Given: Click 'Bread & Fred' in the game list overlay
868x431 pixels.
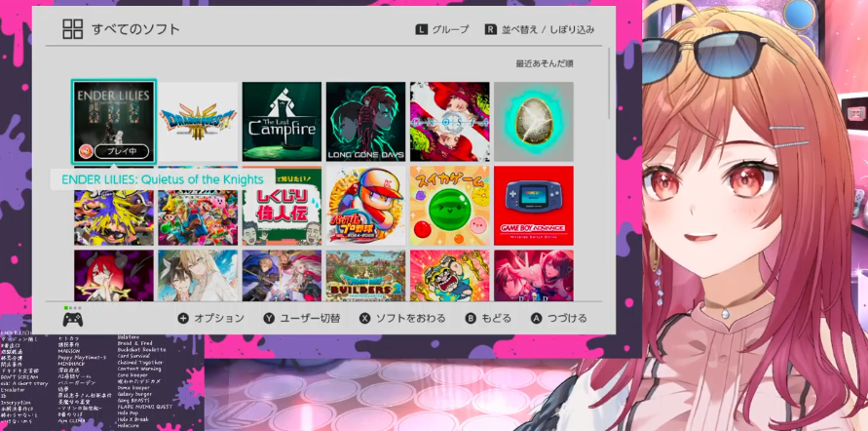Looking at the screenshot, I should (134, 343).
